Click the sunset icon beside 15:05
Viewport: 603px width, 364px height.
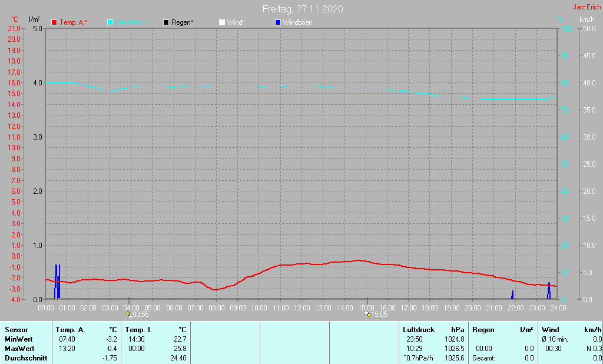tap(367, 315)
